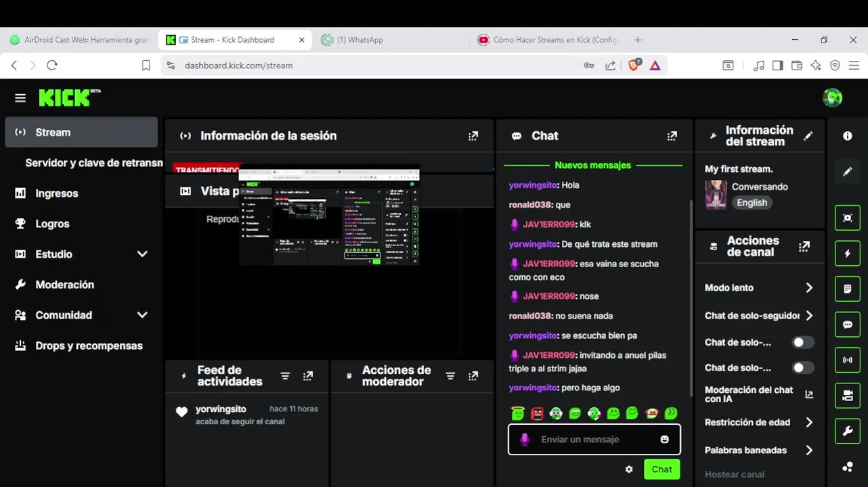This screenshot has width=868, height=487.
Task: Focus the Enviar un mensaje input
Action: coord(594,440)
